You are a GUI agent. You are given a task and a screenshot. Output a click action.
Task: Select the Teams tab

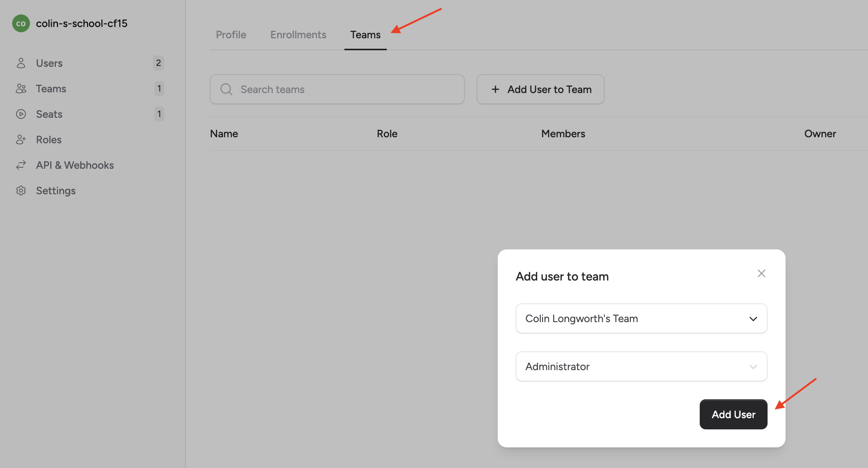pyautogui.click(x=365, y=34)
